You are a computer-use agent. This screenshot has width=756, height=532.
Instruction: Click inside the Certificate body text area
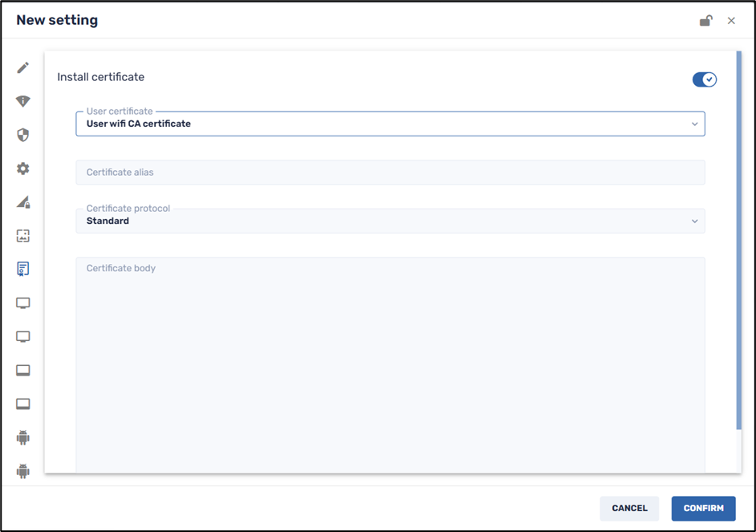[x=390, y=361]
